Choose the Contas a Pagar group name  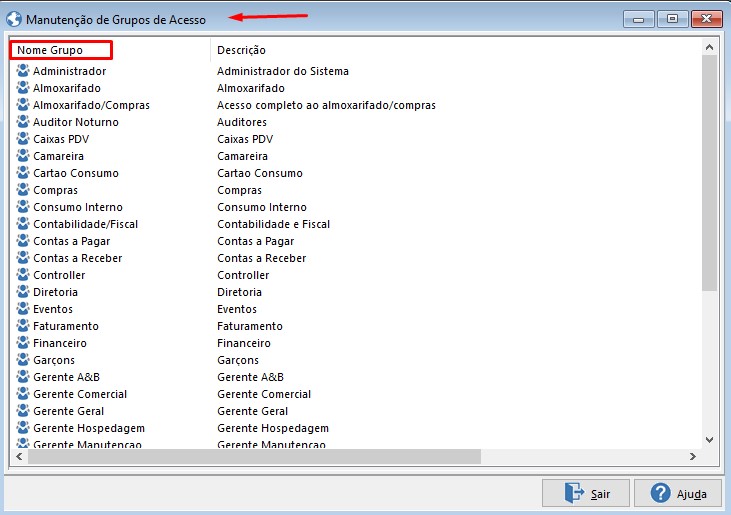click(x=72, y=241)
